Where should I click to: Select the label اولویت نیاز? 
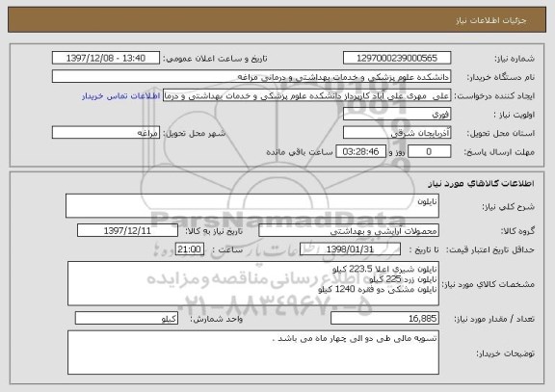[x=514, y=115]
